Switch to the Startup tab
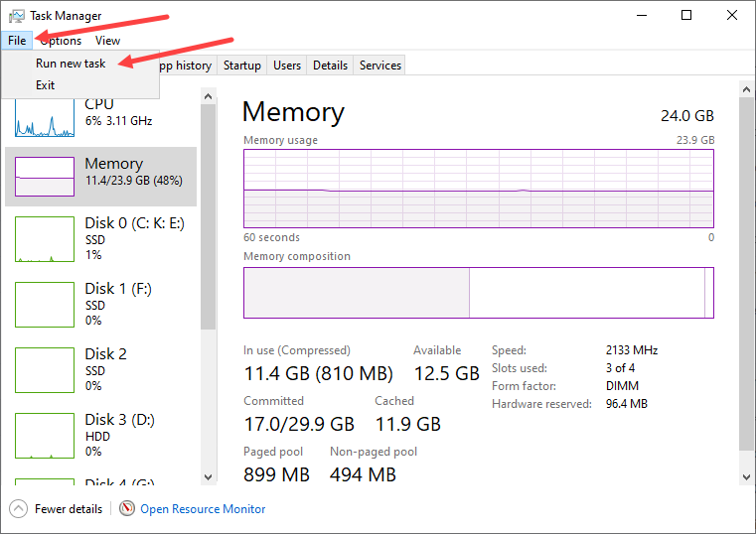Viewport: 756px width, 534px height. pos(242,66)
